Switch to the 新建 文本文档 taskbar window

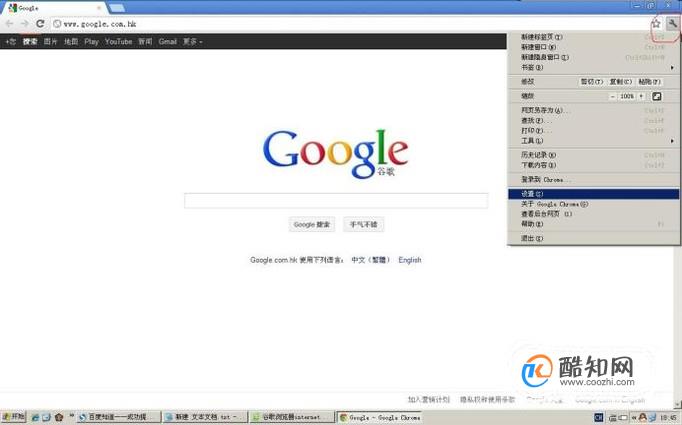coord(204,417)
